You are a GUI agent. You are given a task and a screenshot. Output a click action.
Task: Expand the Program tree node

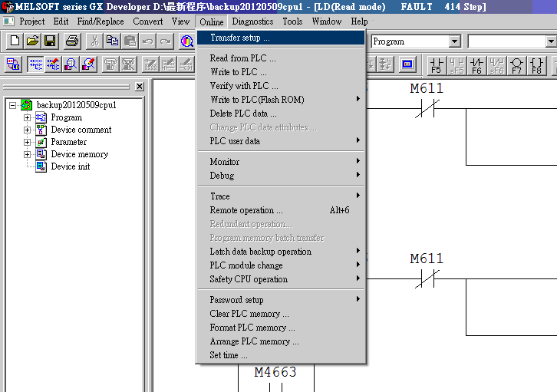pos(27,117)
